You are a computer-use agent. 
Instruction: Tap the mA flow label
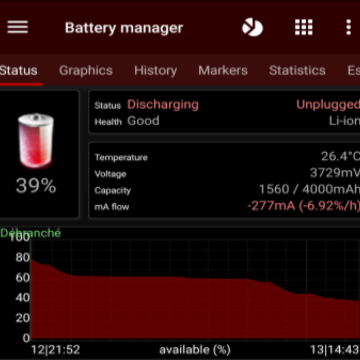pyautogui.click(x=112, y=207)
